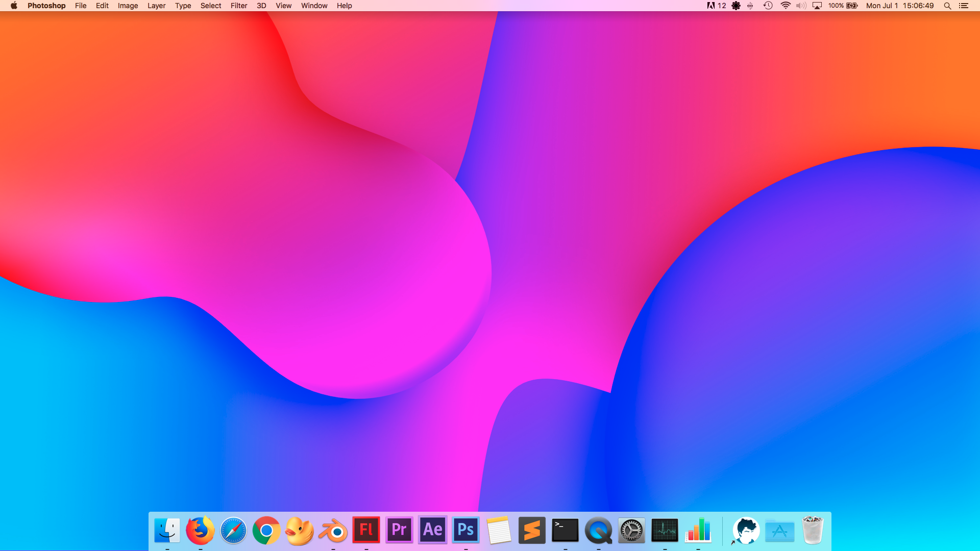
Task: Open the Layer menu
Action: (x=156, y=6)
